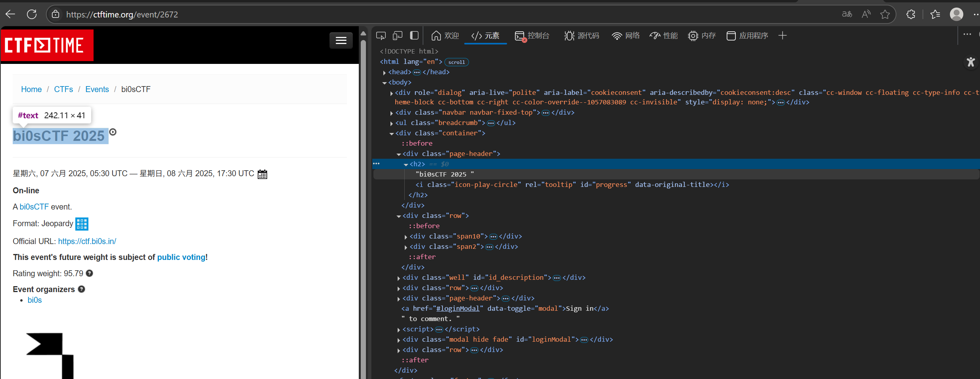Add more tools with plus button

click(x=783, y=36)
